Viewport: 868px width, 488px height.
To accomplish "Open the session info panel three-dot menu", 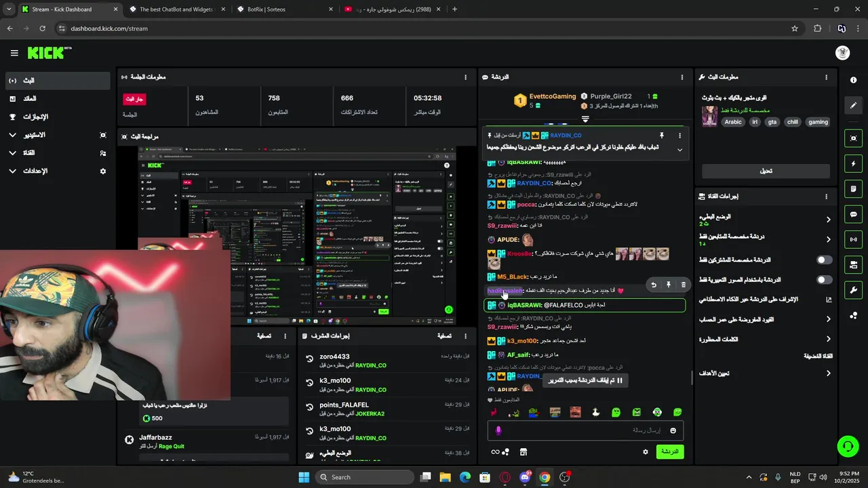I will coord(465,77).
